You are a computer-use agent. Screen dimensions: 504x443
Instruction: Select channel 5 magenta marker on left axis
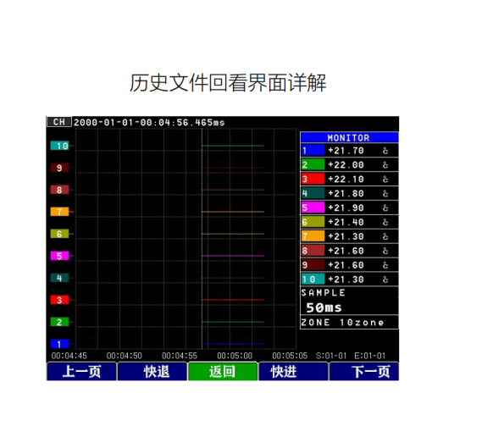pyautogui.click(x=60, y=256)
